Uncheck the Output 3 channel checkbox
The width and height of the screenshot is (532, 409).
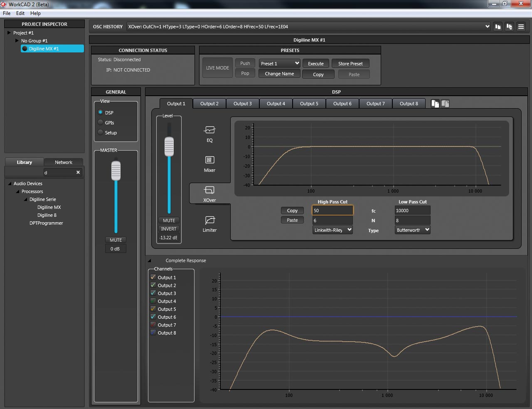click(x=153, y=293)
